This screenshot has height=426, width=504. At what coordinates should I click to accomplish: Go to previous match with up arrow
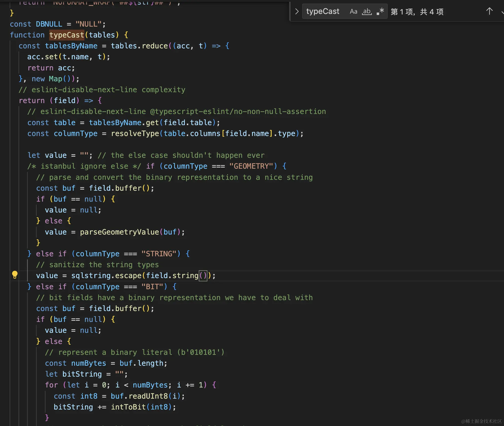[x=489, y=11]
